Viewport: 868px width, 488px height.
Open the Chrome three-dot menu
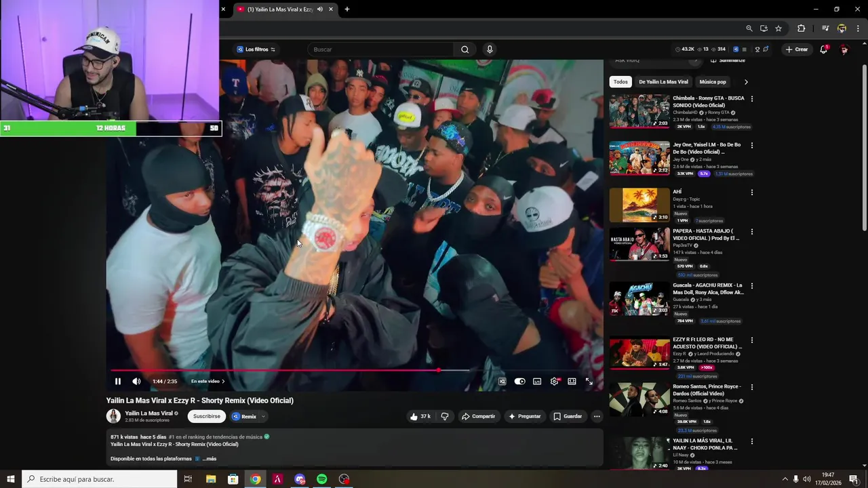(x=858, y=28)
